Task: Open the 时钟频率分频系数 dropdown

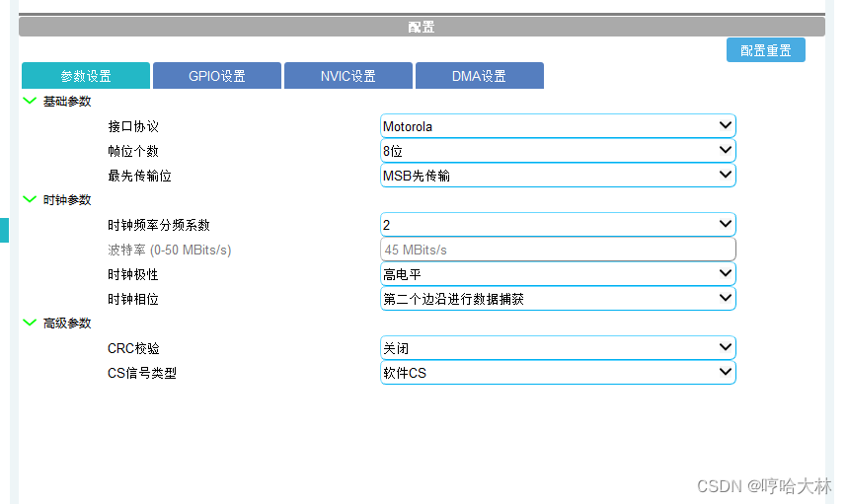Action: 558,225
